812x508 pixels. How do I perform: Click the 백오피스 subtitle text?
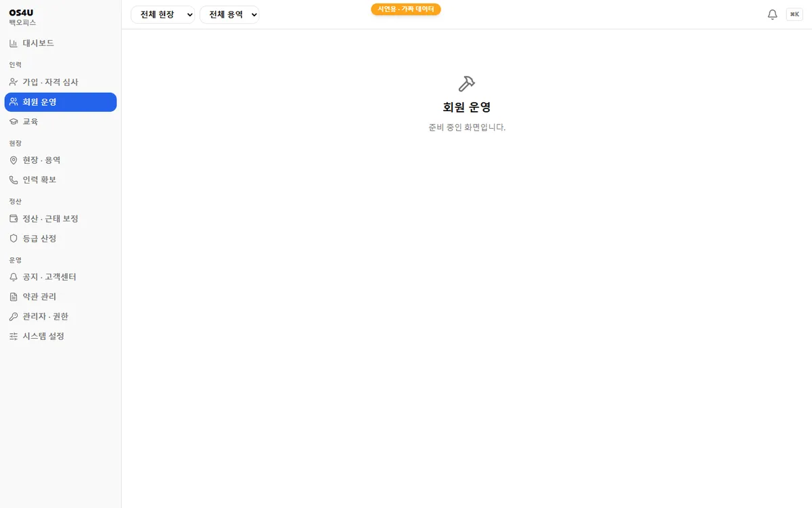pos(22,22)
